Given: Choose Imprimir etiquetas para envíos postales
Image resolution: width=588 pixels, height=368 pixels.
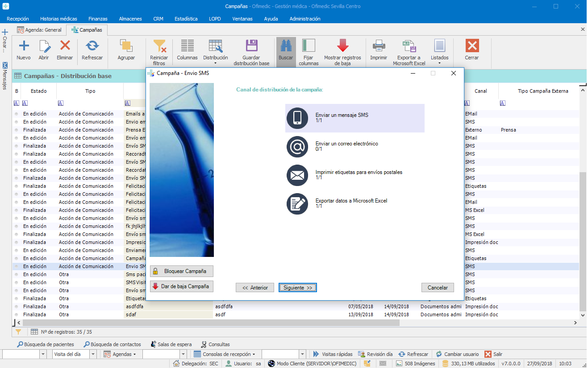Looking at the screenshot, I should (359, 175).
